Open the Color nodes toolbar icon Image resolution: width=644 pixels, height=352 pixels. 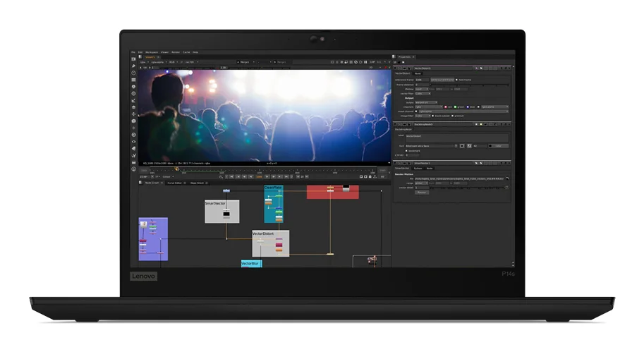[133, 87]
